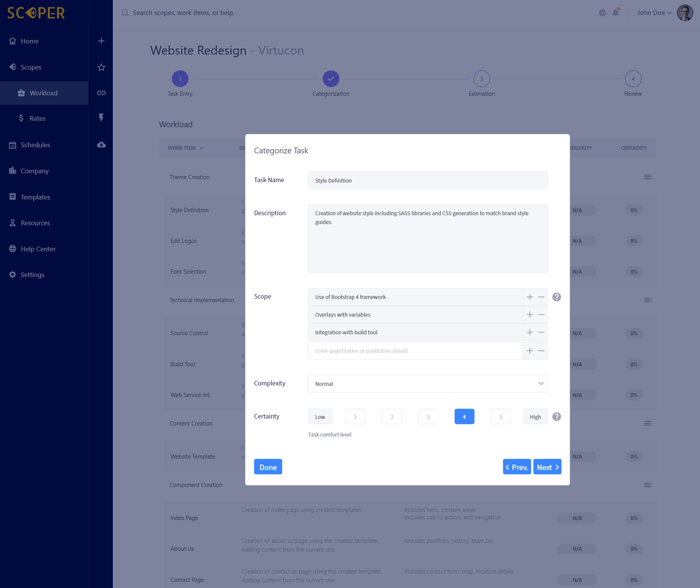Image resolution: width=700 pixels, height=588 pixels.
Task: Select certainty level 3
Action: click(428, 417)
